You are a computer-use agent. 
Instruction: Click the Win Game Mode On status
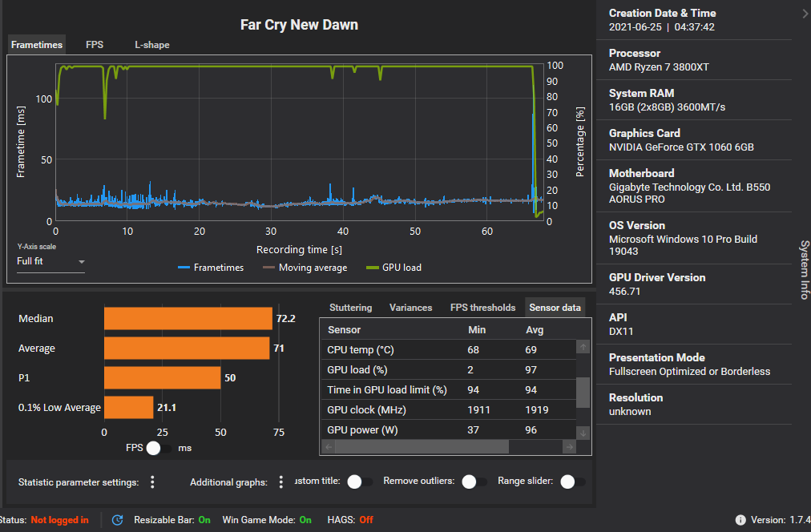[267, 520]
